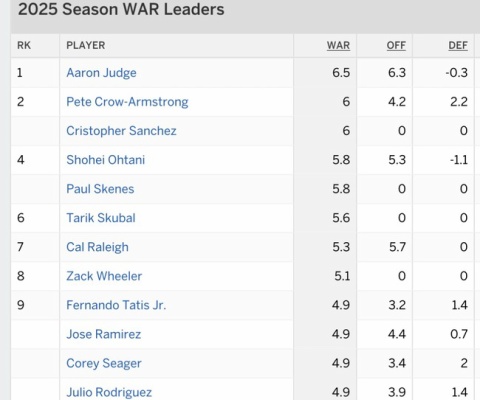The height and width of the screenshot is (400, 480).
Task: Open Julio Rodriguez player link
Action: (x=109, y=392)
